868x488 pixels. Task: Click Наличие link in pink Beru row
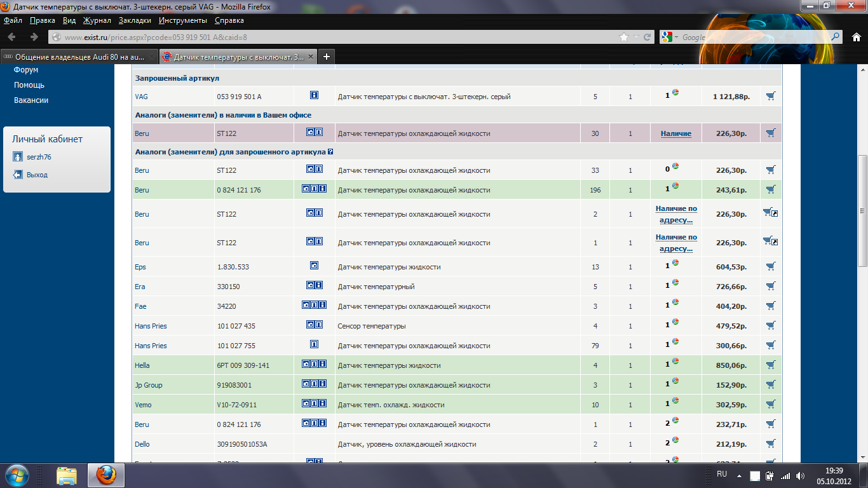675,133
